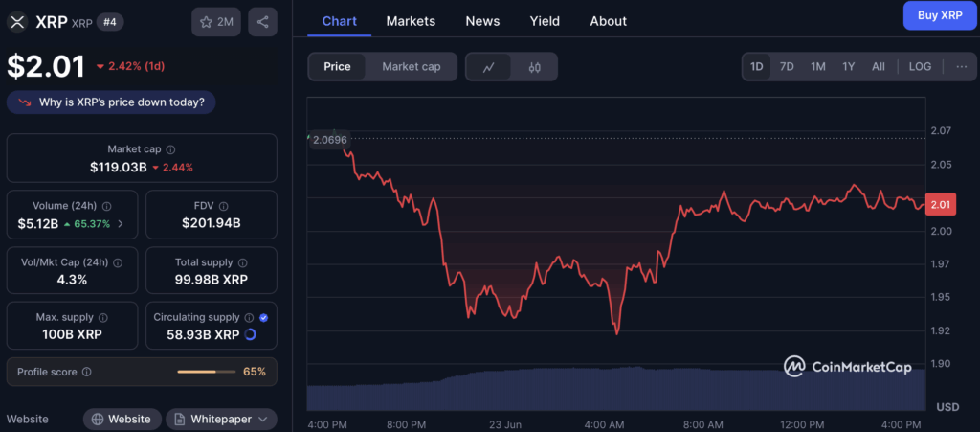Click the Profile score progress bar
980x432 pixels.
[x=205, y=372]
